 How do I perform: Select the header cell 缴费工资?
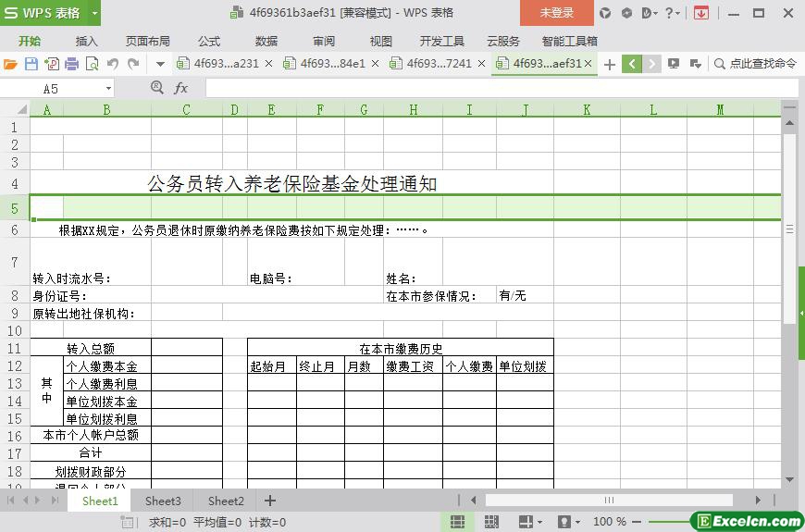(413, 366)
